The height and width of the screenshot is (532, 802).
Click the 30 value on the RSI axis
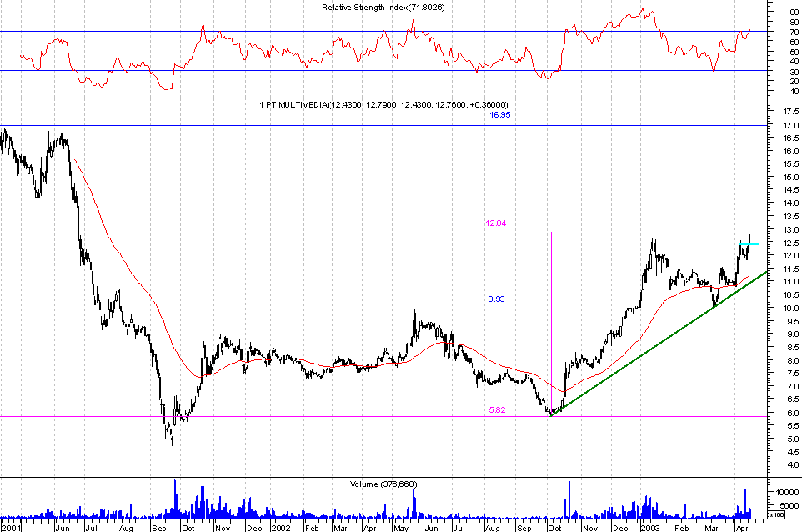point(794,71)
